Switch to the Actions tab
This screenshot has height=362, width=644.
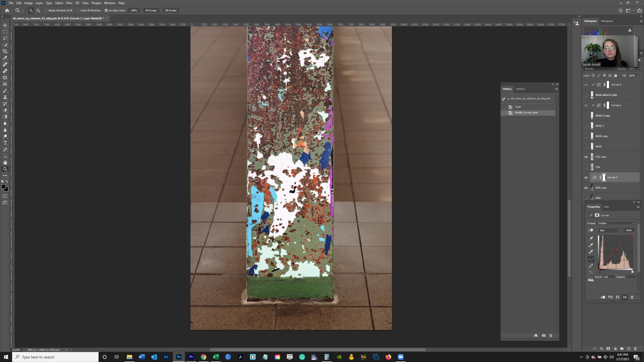tap(520, 89)
